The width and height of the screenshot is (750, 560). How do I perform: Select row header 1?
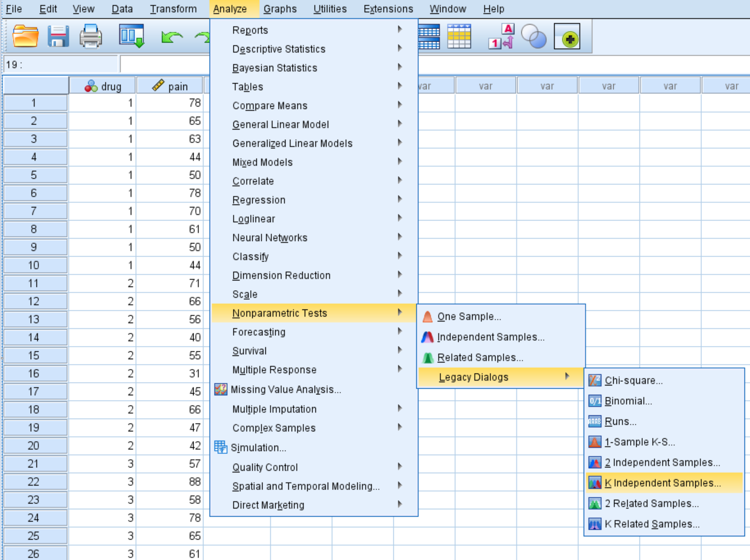click(35, 103)
